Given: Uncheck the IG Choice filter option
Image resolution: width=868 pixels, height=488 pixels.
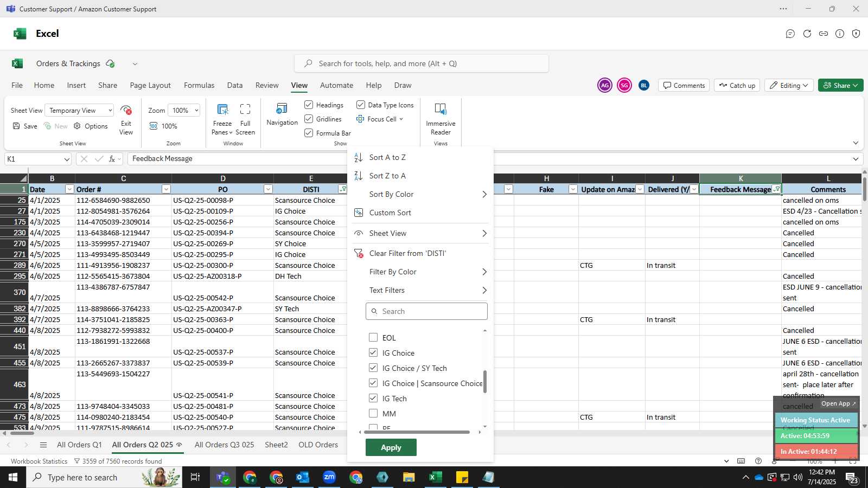Looking at the screenshot, I should (x=373, y=352).
